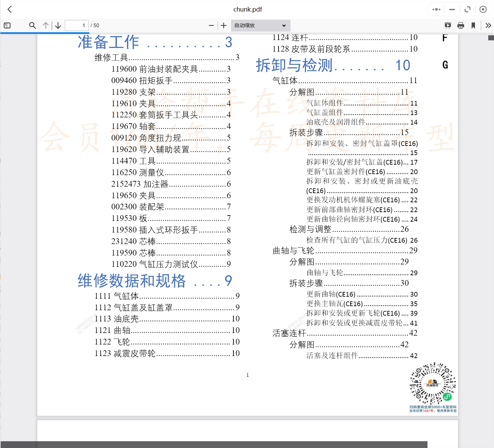494x448 pixels.
Task: Print the chunk.pdf document
Action: tap(460, 25)
